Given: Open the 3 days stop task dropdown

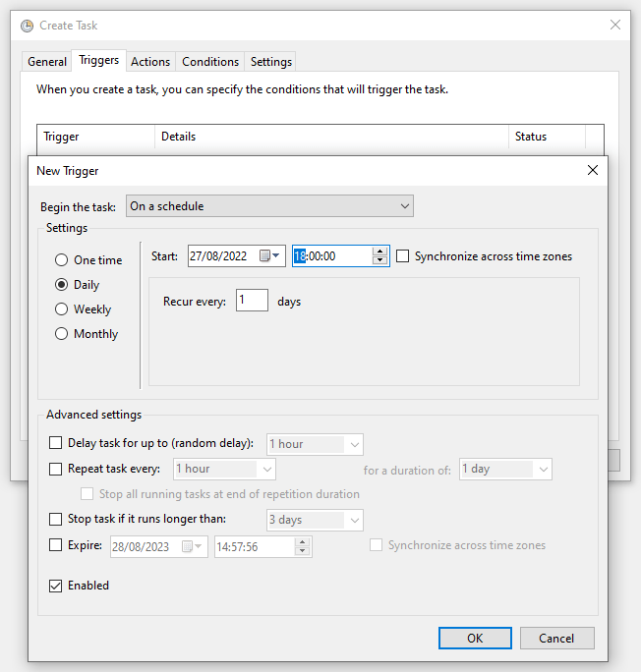Looking at the screenshot, I should tap(315, 520).
